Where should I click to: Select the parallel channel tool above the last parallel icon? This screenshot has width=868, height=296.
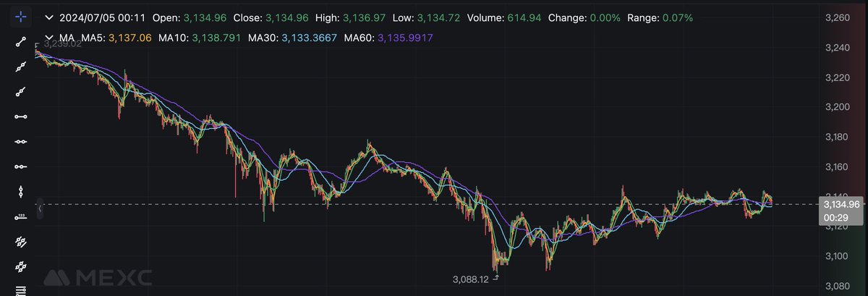[x=21, y=241]
